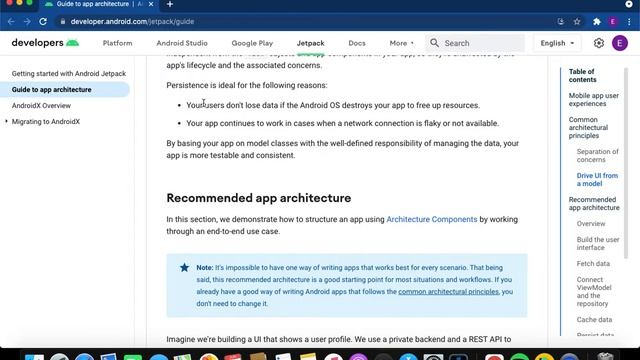Viewport: 640px width, 360px height.
Task: Open the purple E account avatar
Action: (x=620, y=43)
